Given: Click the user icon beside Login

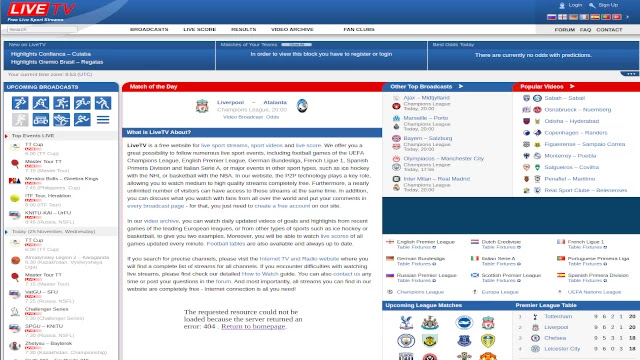Looking at the screenshot, I should coord(562,5).
